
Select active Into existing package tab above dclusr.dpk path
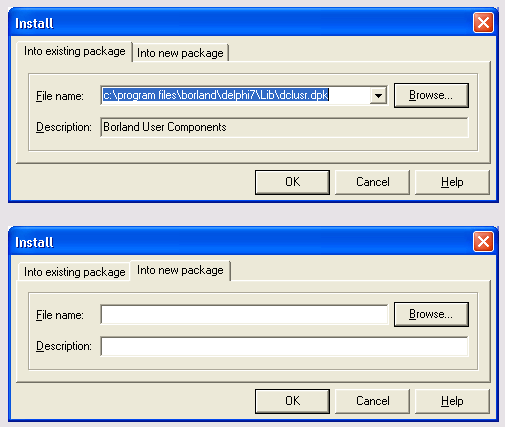(x=75, y=51)
